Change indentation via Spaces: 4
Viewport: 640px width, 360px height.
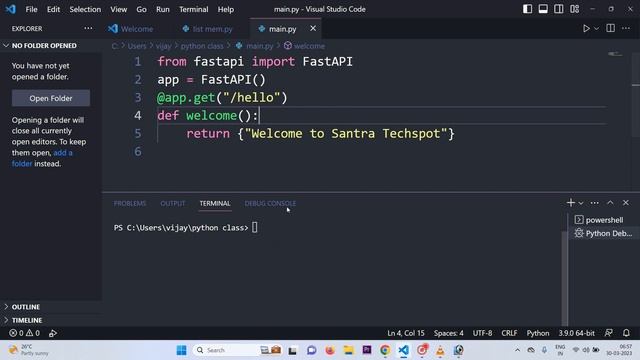click(x=449, y=333)
